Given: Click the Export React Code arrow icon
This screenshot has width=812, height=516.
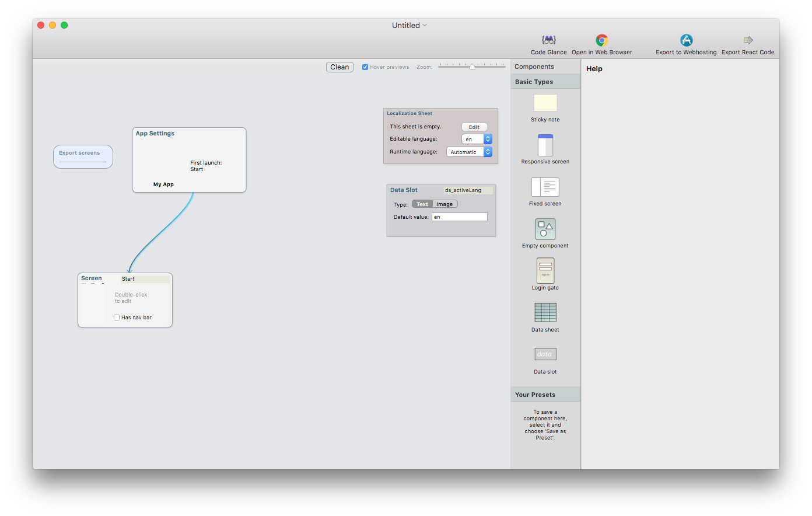Looking at the screenshot, I should click(x=748, y=40).
